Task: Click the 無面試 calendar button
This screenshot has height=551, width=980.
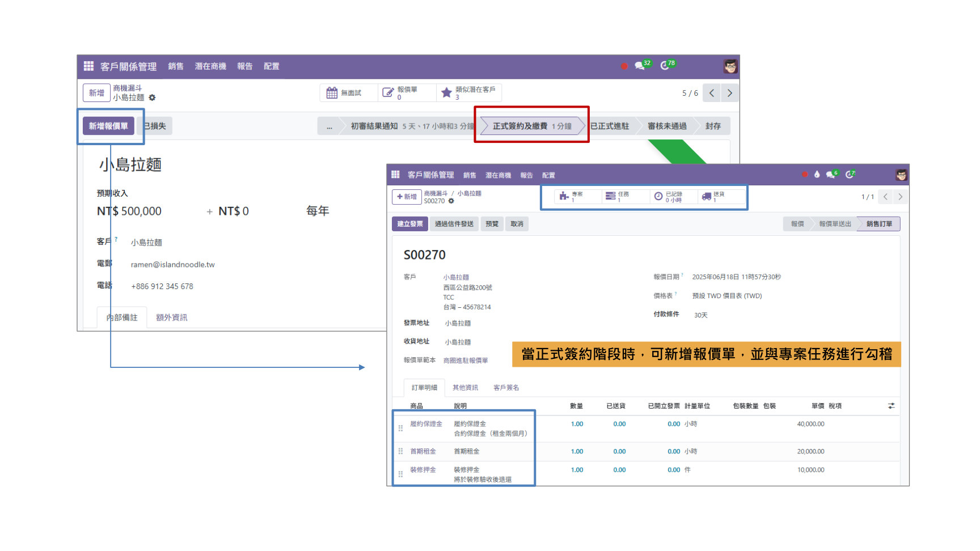Action: (x=349, y=93)
